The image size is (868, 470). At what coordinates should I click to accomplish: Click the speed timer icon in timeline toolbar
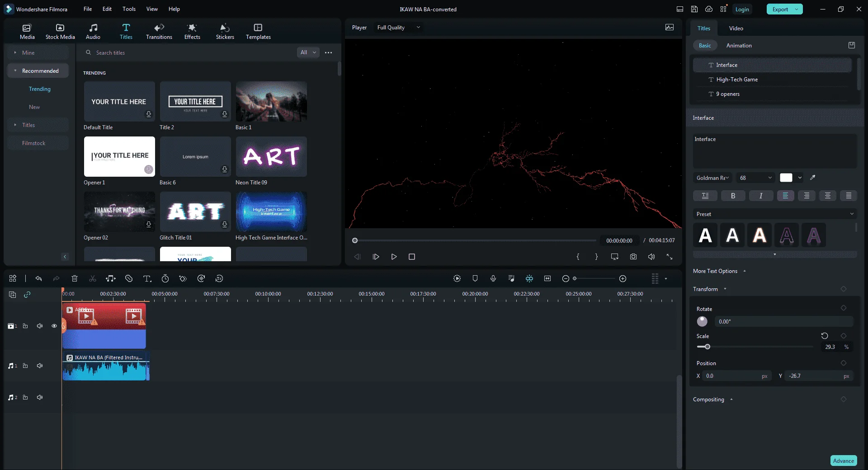coord(165,278)
